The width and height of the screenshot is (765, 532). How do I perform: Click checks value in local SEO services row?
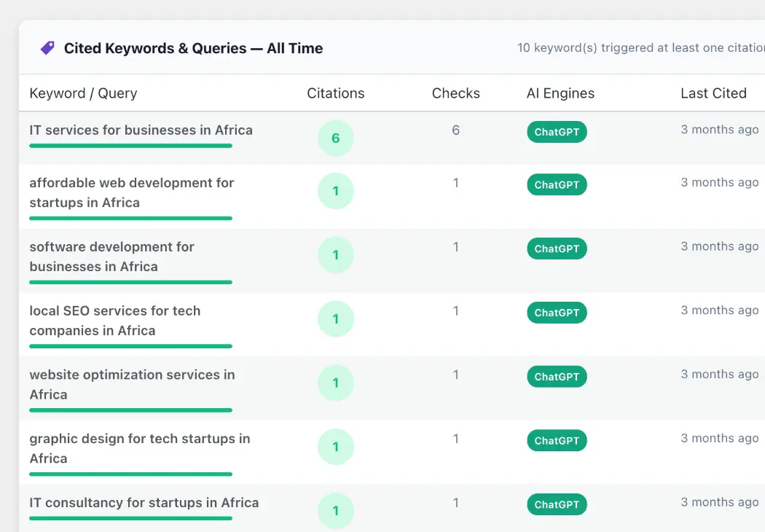(455, 310)
